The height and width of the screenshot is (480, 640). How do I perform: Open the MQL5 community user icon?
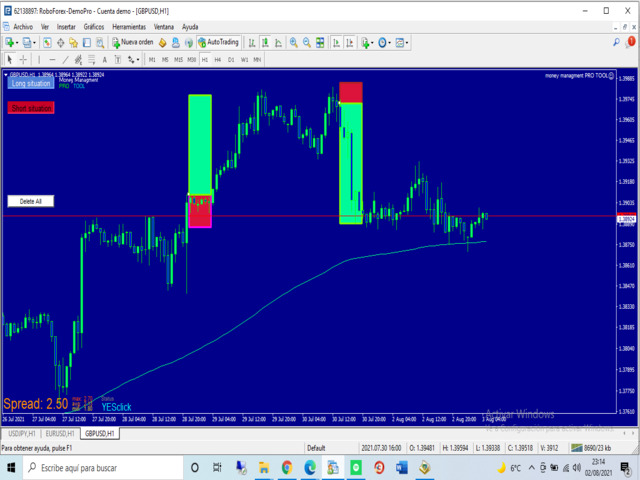pos(176,42)
